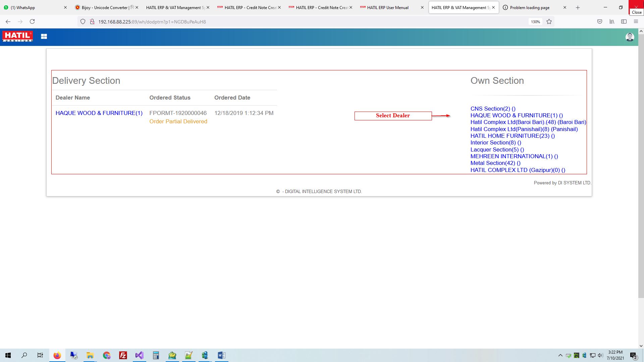Click ordered date 12/18/2019 1:12:34 PM

(x=244, y=113)
